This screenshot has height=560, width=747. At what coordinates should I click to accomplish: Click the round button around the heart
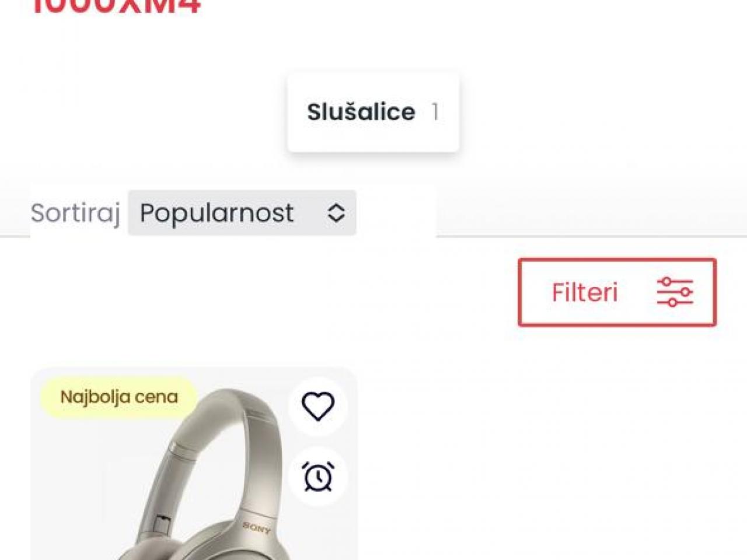(x=318, y=407)
